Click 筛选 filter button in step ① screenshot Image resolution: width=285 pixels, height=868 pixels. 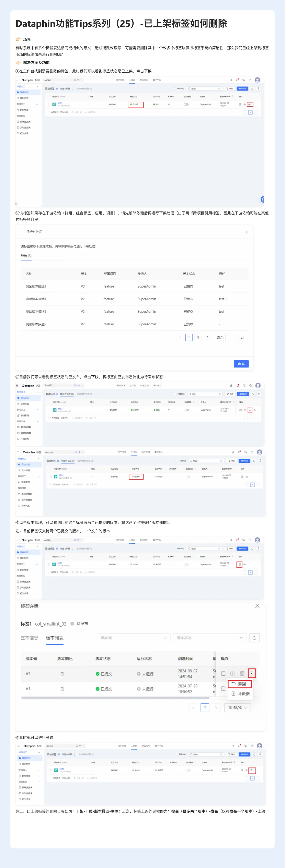(x=229, y=89)
